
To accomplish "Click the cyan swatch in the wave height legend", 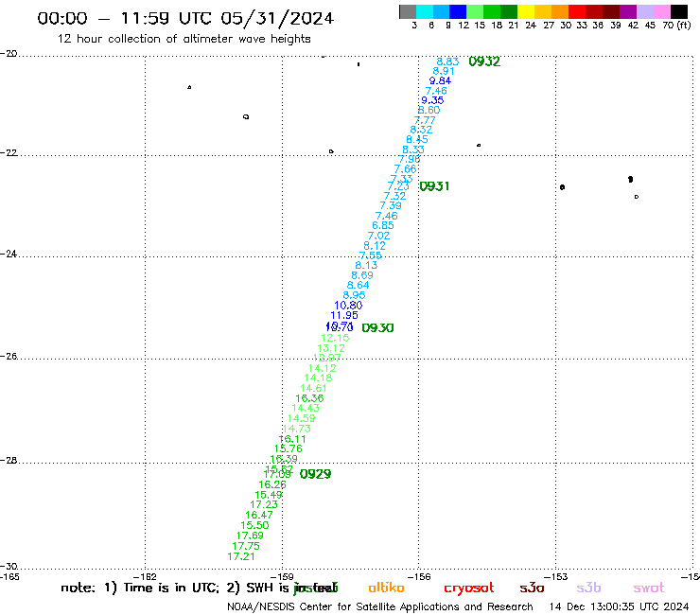I will coord(425,11).
